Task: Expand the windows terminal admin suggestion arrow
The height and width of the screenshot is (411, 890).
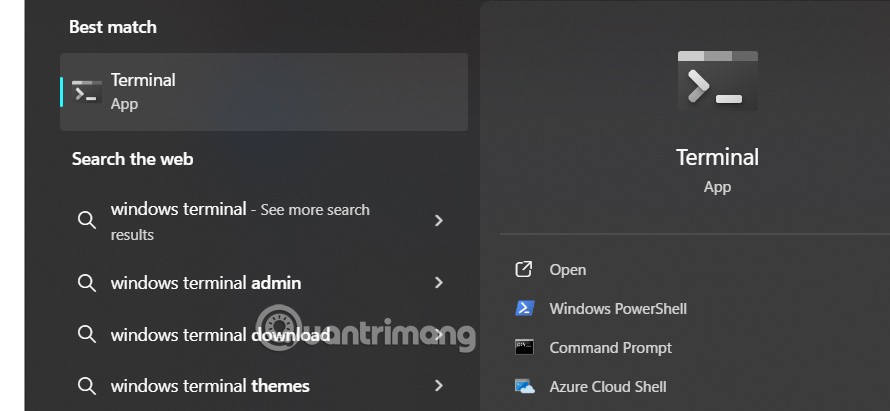Action: click(x=438, y=283)
